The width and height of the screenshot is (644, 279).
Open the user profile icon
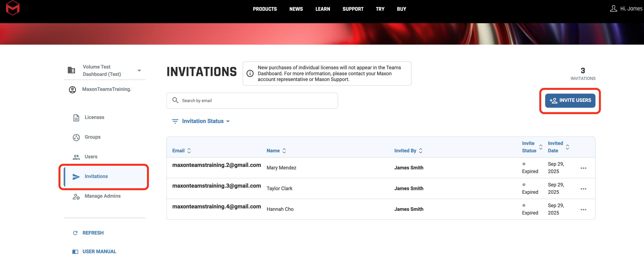[613, 9]
